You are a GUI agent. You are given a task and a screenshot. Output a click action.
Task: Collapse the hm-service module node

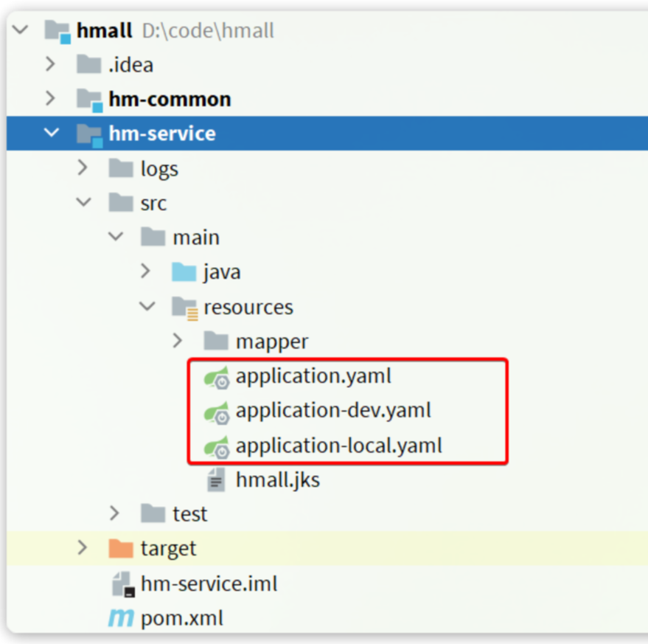[52, 134]
